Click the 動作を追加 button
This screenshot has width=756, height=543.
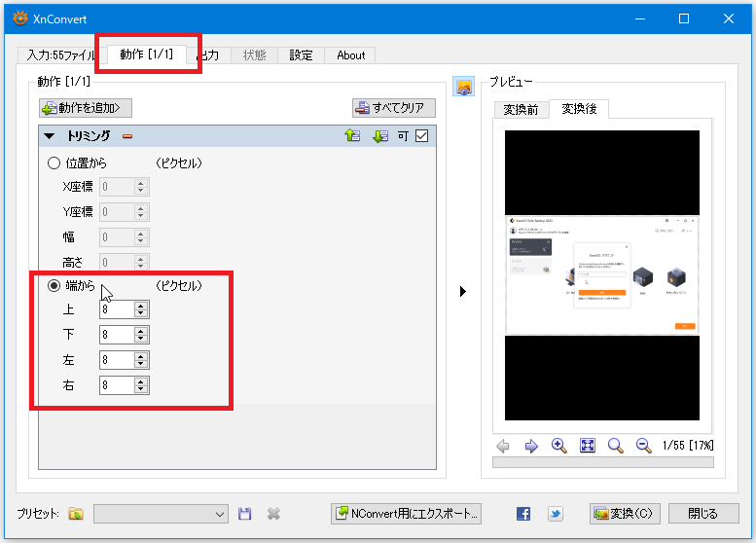[86, 108]
